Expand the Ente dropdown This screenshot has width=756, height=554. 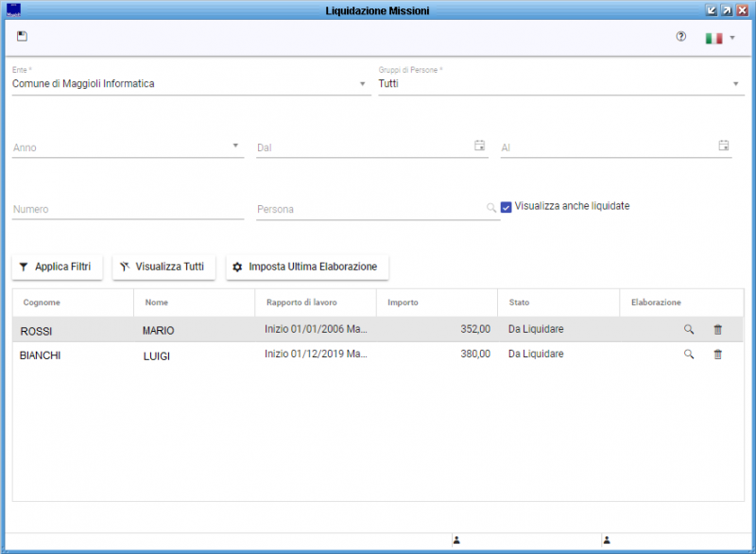363,84
